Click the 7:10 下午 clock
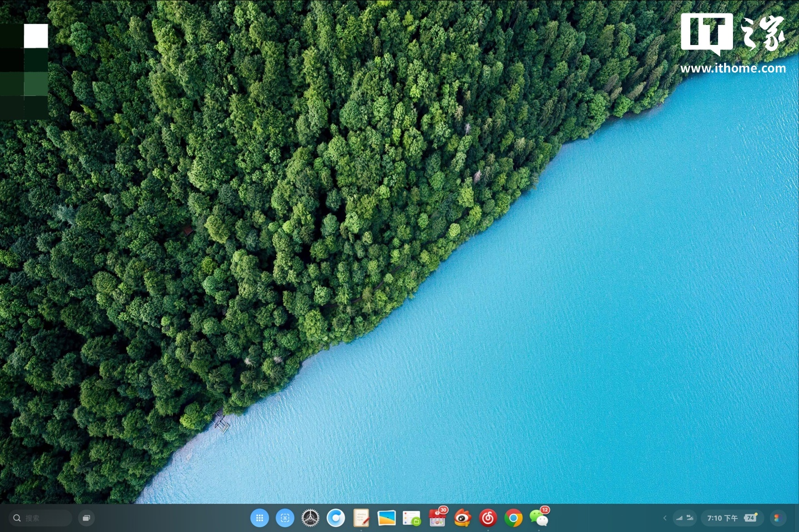The height and width of the screenshot is (532, 799). pyautogui.click(x=722, y=518)
